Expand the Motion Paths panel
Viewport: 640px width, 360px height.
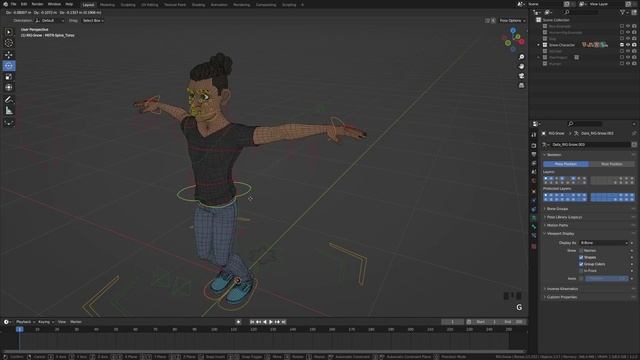[557, 225]
